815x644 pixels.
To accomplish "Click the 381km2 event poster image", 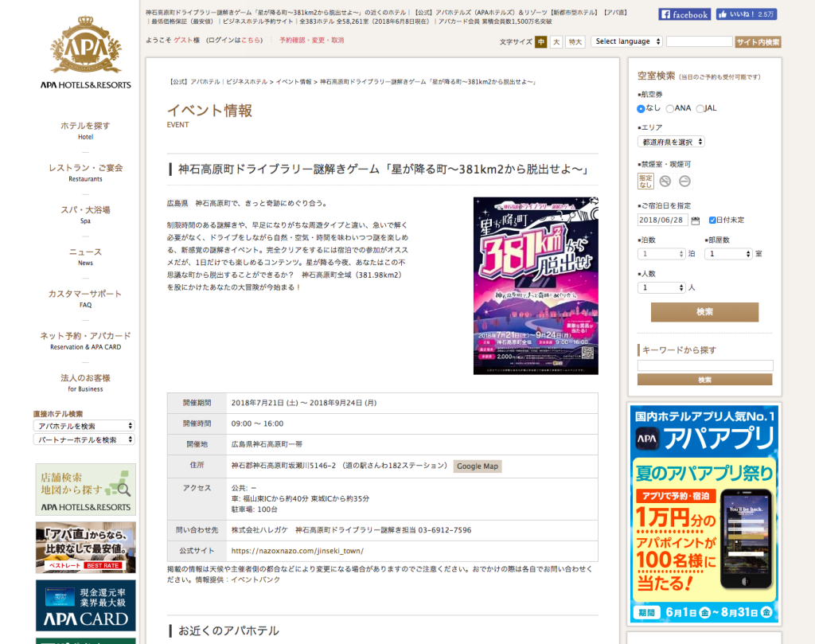I will pos(536,286).
